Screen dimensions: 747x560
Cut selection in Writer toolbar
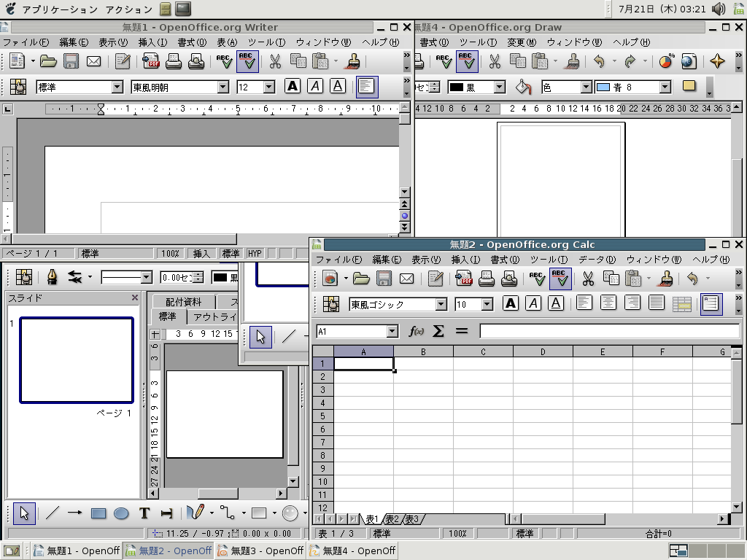(x=275, y=61)
